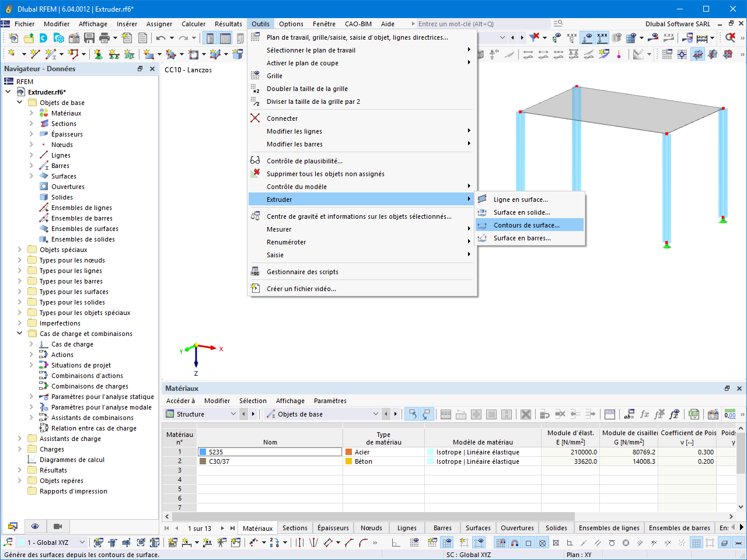Click the open file folder icon

coord(28,38)
